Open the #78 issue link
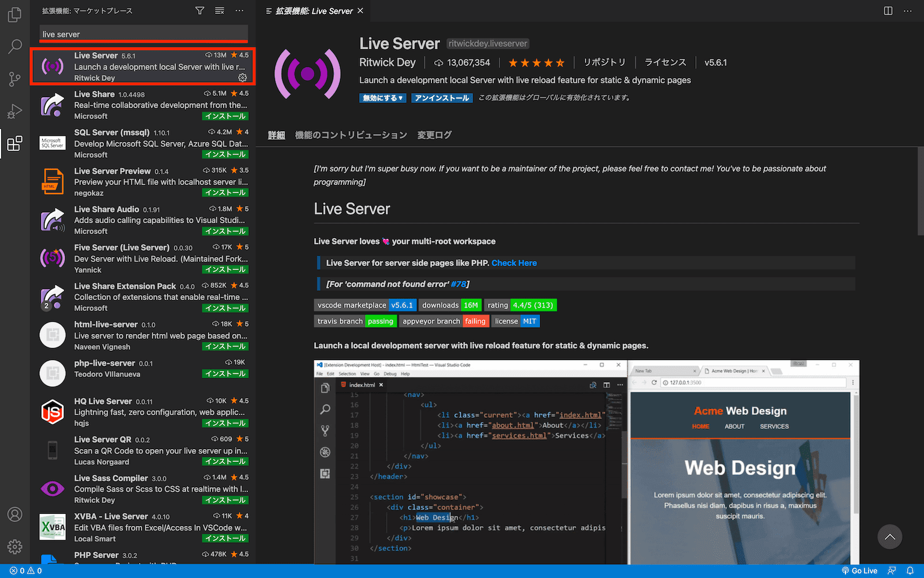The image size is (924, 578). click(x=459, y=284)
